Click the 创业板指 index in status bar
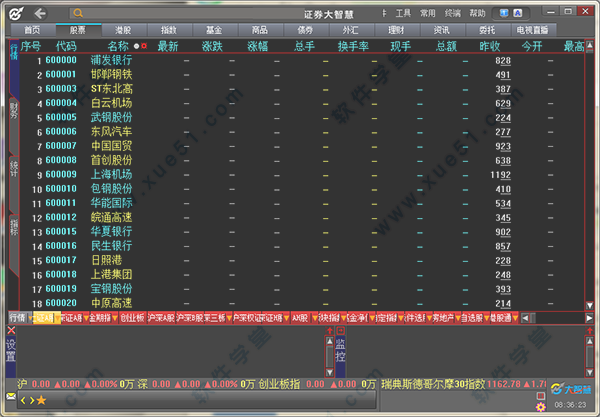This screenshot has height=417, width=600. (x=279, y=384)
